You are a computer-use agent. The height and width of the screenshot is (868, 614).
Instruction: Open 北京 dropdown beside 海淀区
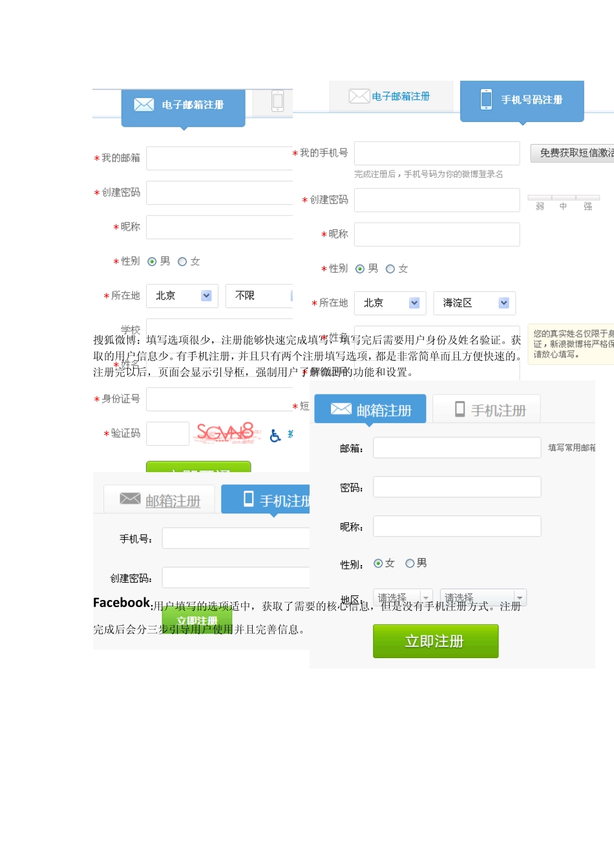click(x=390, y=303)
